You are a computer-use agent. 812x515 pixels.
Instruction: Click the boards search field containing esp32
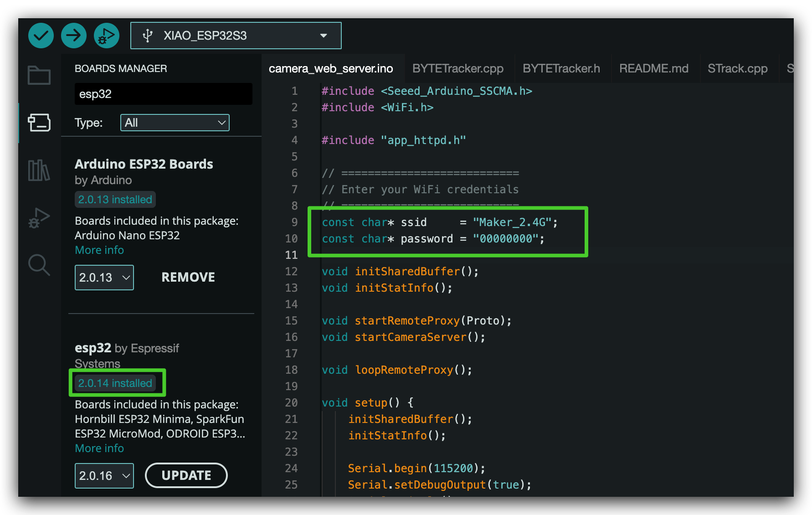pyautogui.click(x=164, y=94)
